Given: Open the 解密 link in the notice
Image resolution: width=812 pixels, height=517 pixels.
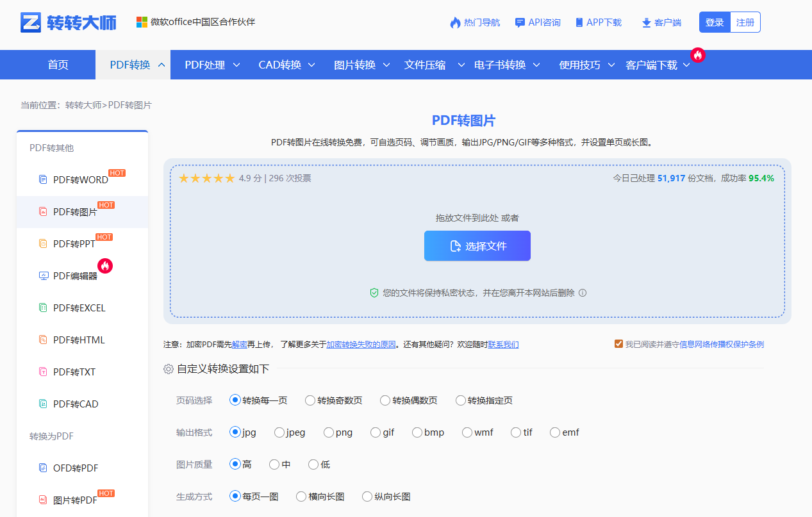Looking at the screenshot, I should (240, 345).
